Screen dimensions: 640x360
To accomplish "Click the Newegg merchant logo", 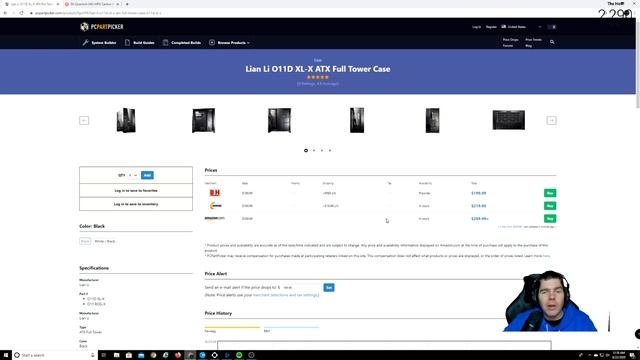I will tap(216, 206).
